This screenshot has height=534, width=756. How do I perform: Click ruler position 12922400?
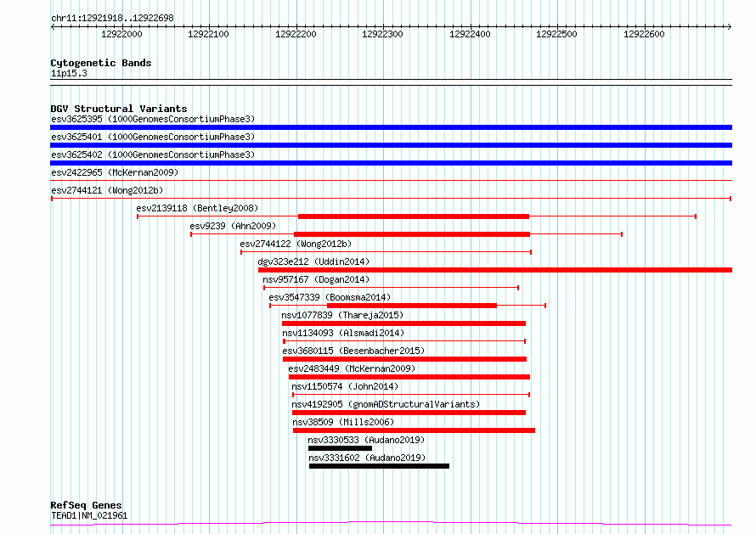[470, 34]
